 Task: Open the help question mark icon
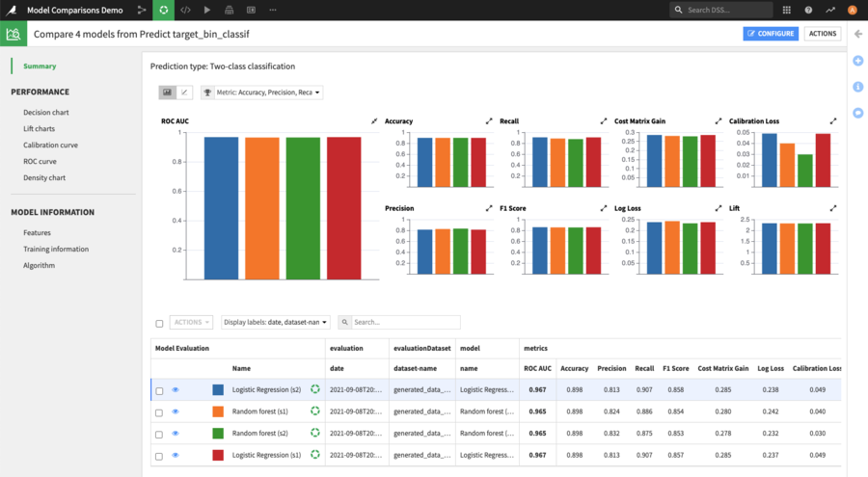808,10
